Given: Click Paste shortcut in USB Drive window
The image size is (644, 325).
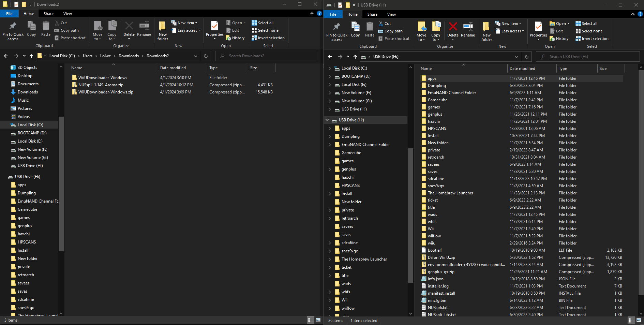Looking at the screenshot, I should coord(394,39).
